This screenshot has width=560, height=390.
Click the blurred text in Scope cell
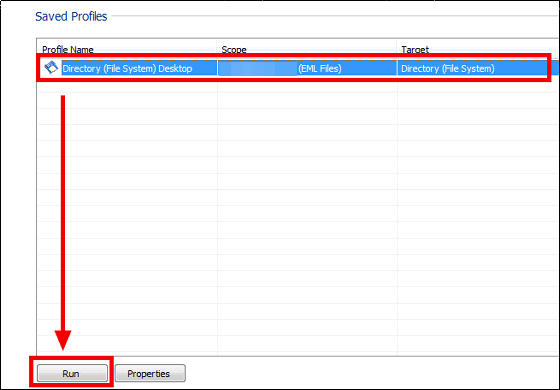(258, 68)
